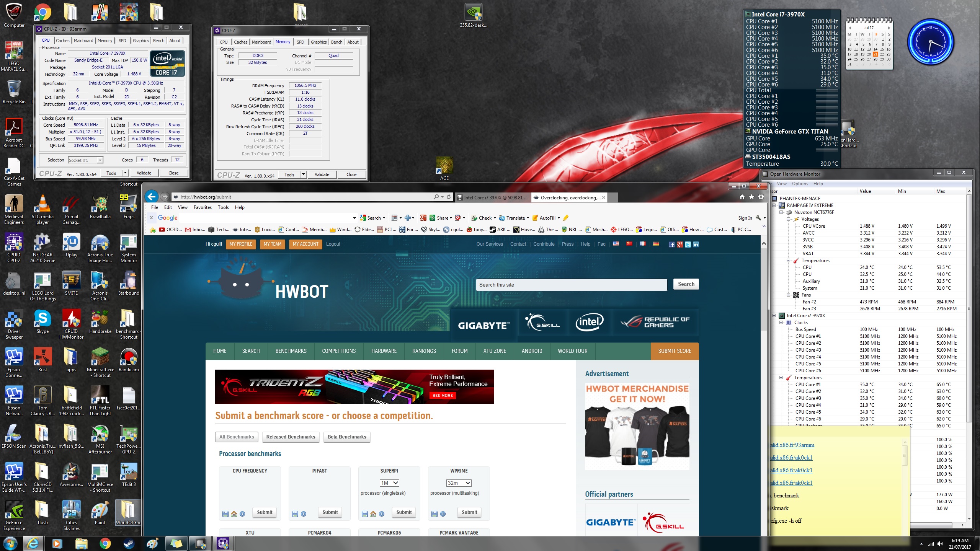Click the Windows Start orb
Image resolution: width=980 pixels, height=551 pixels.
10,543
